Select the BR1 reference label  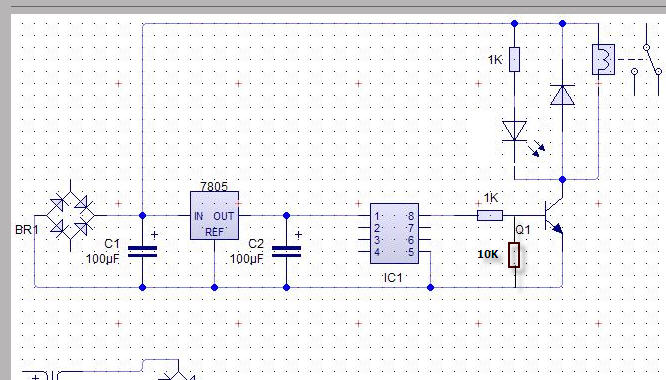tap(26, 230)
